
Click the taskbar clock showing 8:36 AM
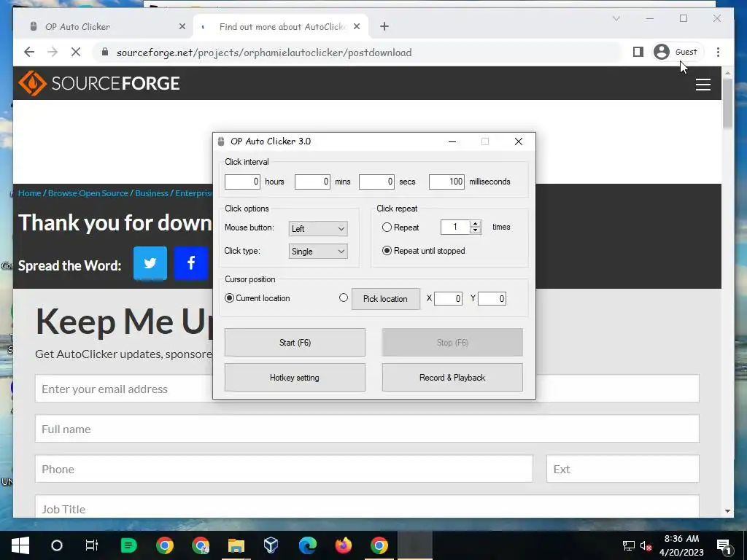coord(681,545)
